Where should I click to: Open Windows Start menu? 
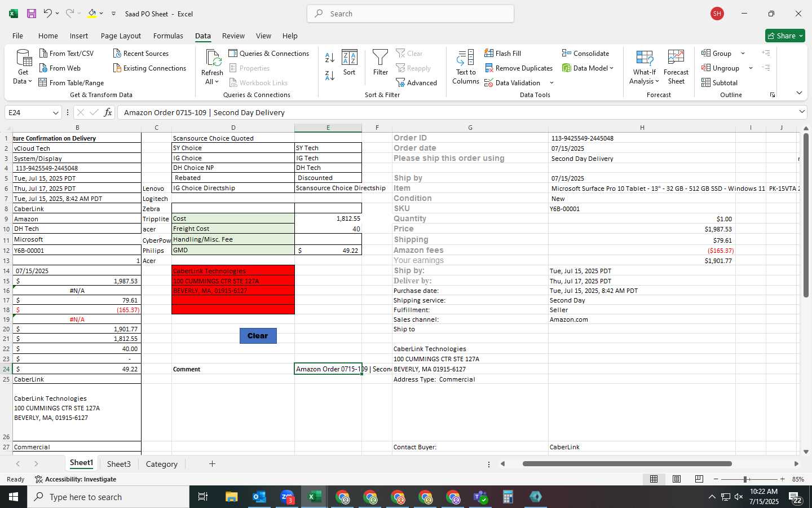point(14,497)
